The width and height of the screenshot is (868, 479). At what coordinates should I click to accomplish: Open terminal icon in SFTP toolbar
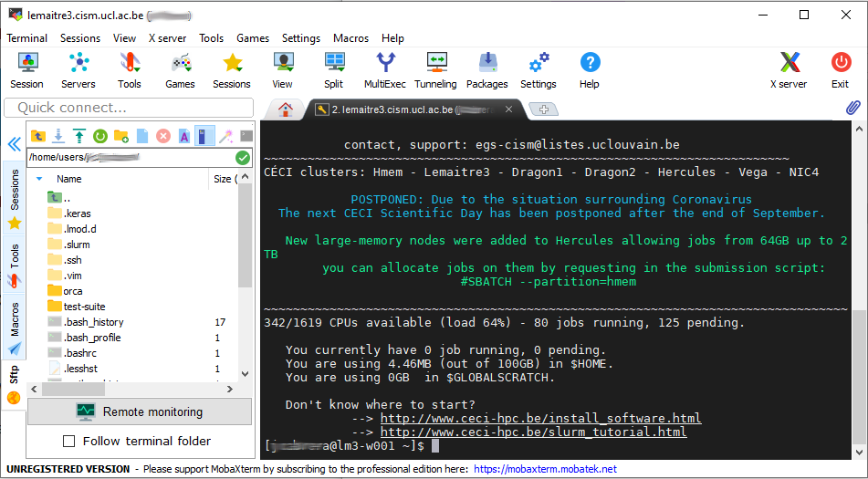coord(246,136)
